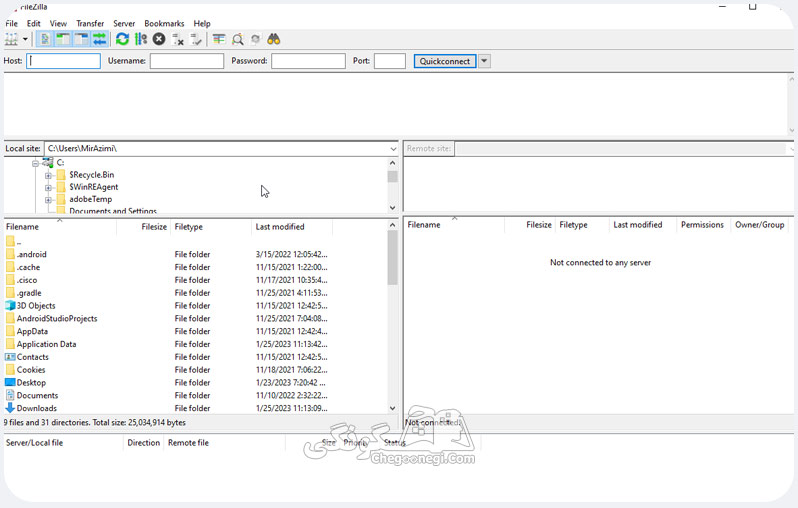Toggle the transfer queue display

(100, 39)
